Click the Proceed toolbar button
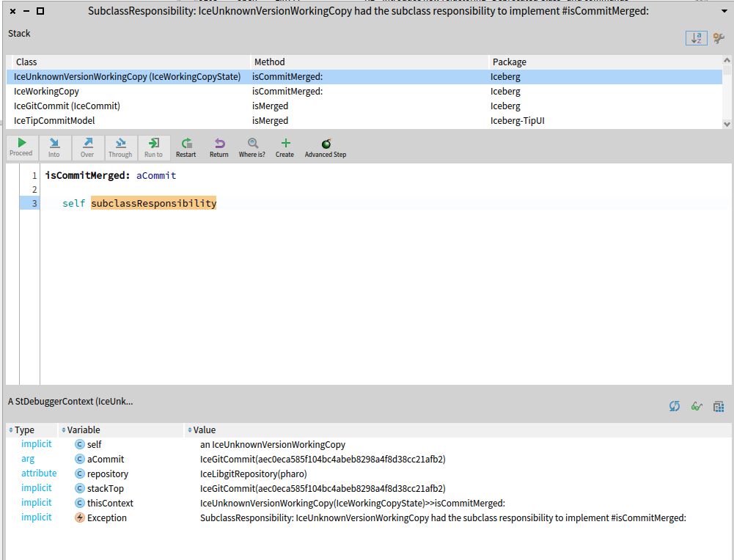 (21, 147)
